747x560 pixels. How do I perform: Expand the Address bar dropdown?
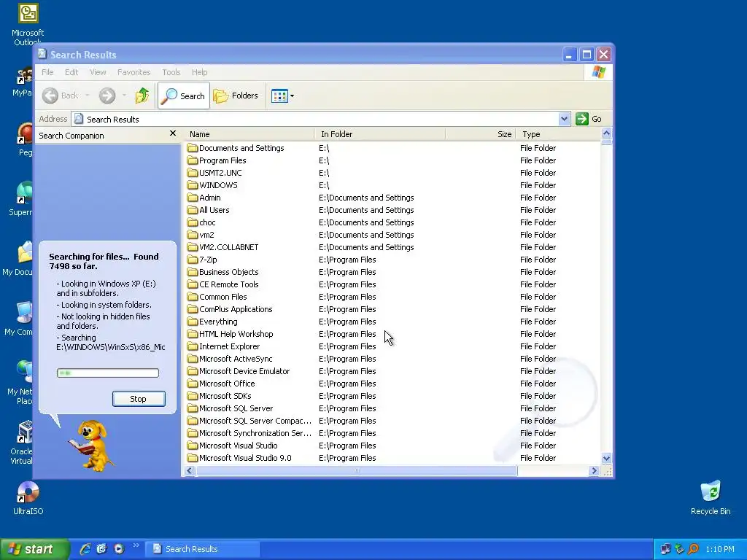(564, 119)
